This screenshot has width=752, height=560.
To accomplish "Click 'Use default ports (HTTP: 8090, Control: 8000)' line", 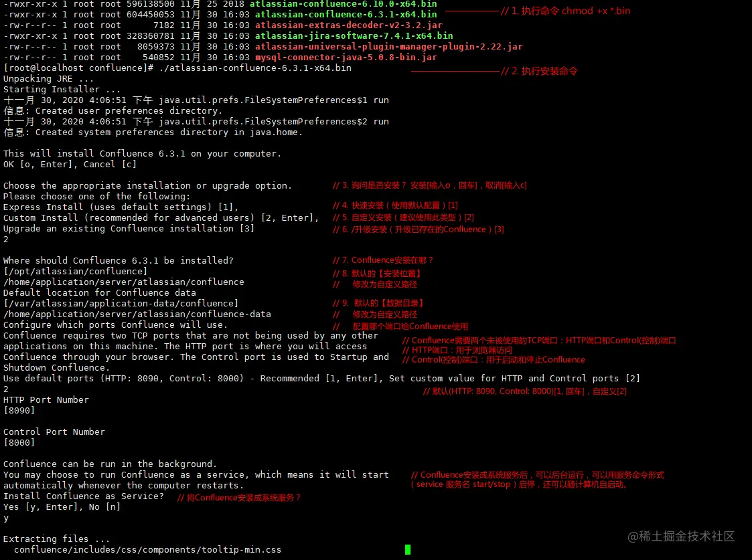I will pyautogui.click(x=322, y=379).
